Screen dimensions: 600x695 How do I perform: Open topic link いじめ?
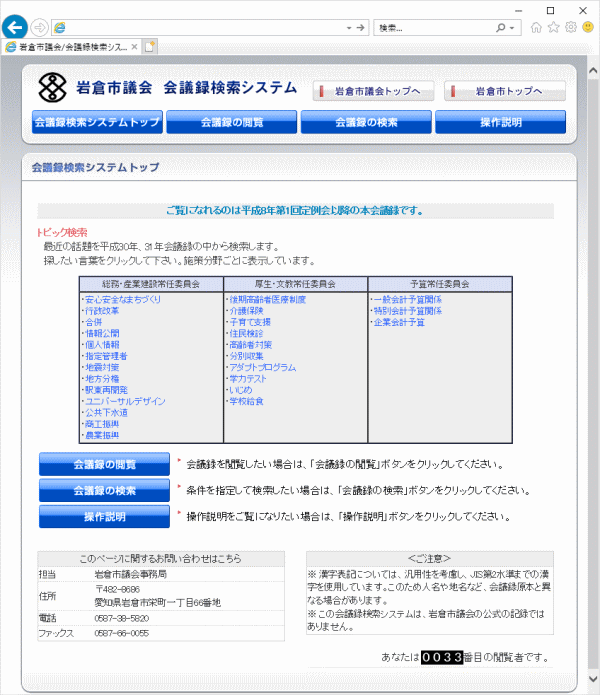click(241, 390)
